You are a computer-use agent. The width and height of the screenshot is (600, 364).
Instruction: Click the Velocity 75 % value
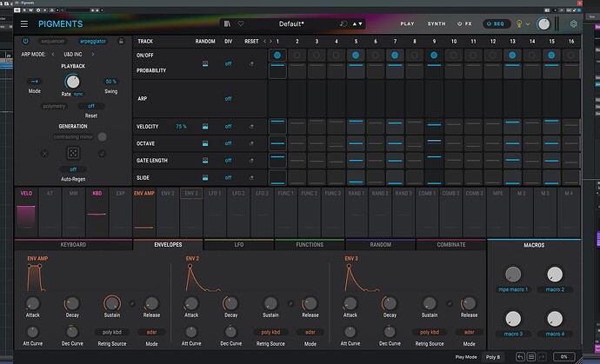182,127
